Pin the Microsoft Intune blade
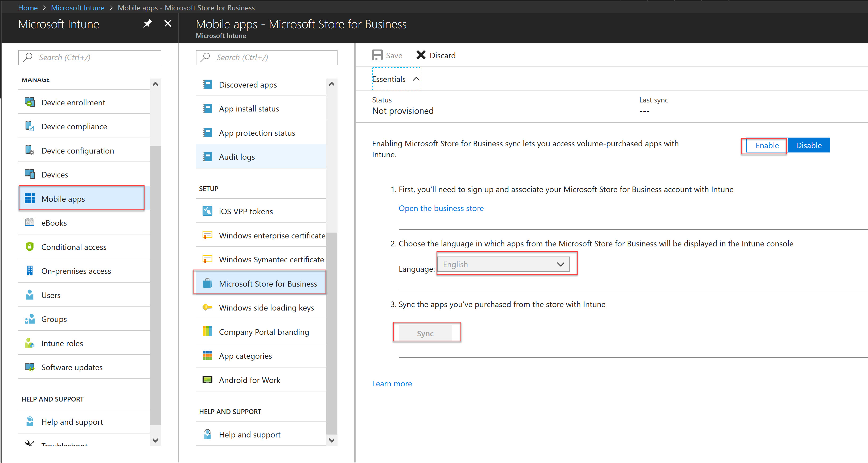The image size is (868, 463). coord(147,24)
